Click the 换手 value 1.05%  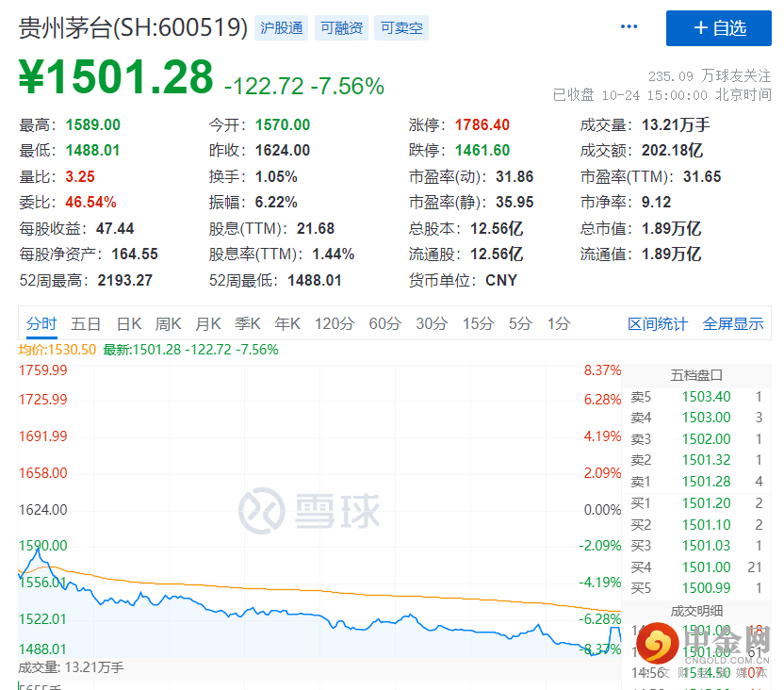pos(276,176)
